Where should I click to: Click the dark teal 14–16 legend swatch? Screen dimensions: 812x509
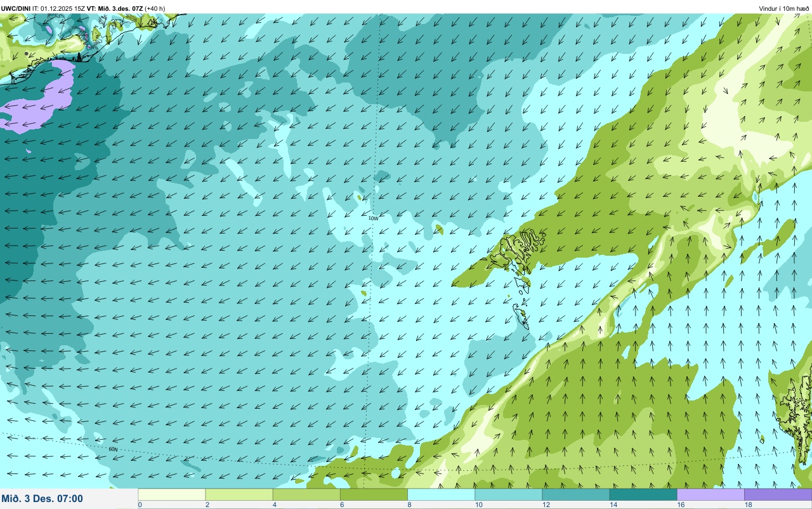click(643, 494)
